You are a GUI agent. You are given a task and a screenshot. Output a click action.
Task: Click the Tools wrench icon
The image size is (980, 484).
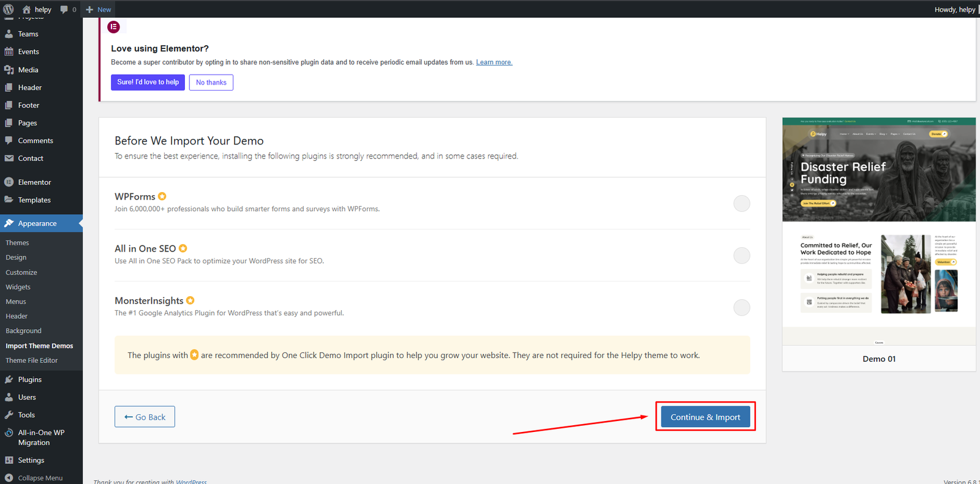pyautogui.click(x=9, y=415)
